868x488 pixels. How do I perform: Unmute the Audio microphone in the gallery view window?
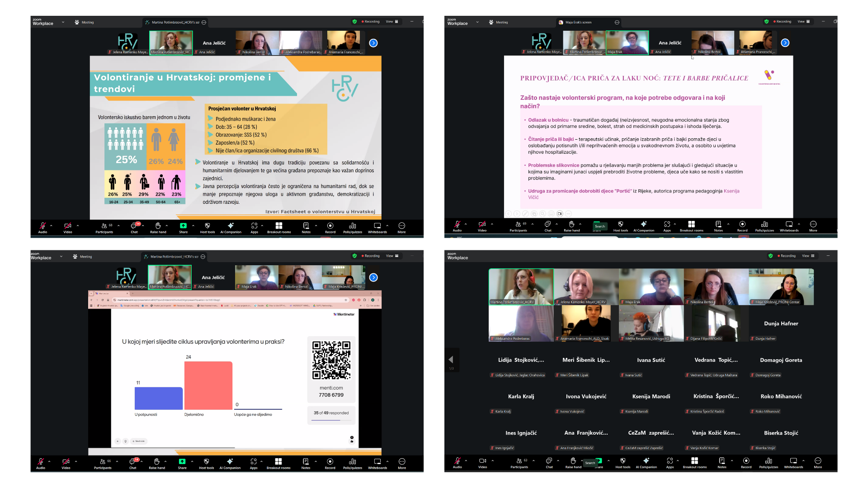pos(457,462)
